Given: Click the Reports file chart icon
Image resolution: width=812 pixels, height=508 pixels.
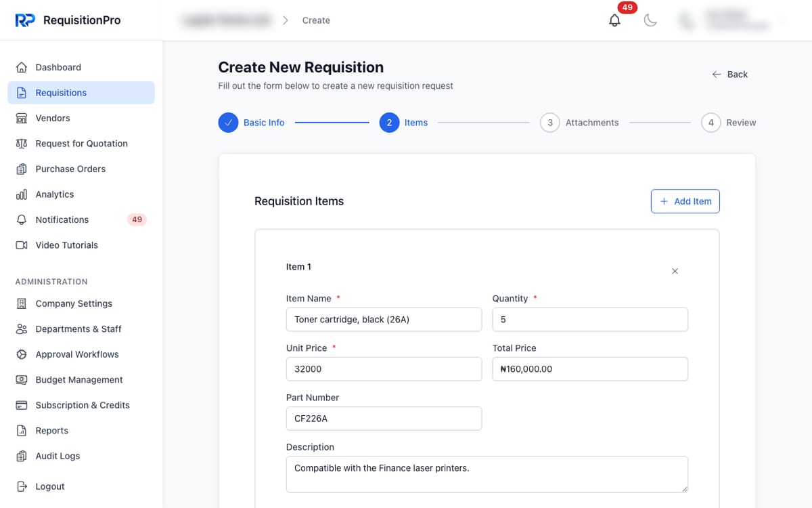Looking at the screenshot, I should 22,431.
